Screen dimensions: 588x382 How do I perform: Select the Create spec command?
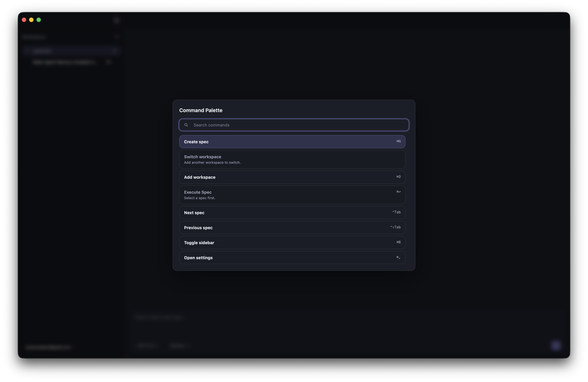tap(292, 142)
